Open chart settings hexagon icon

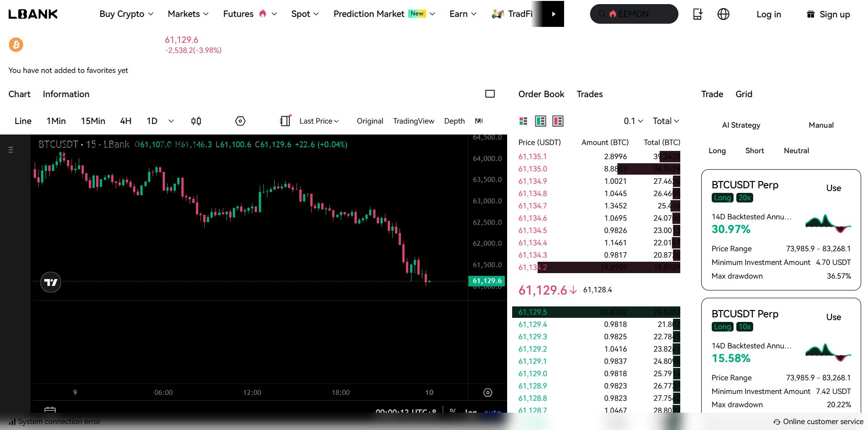[x=240, y=121]
